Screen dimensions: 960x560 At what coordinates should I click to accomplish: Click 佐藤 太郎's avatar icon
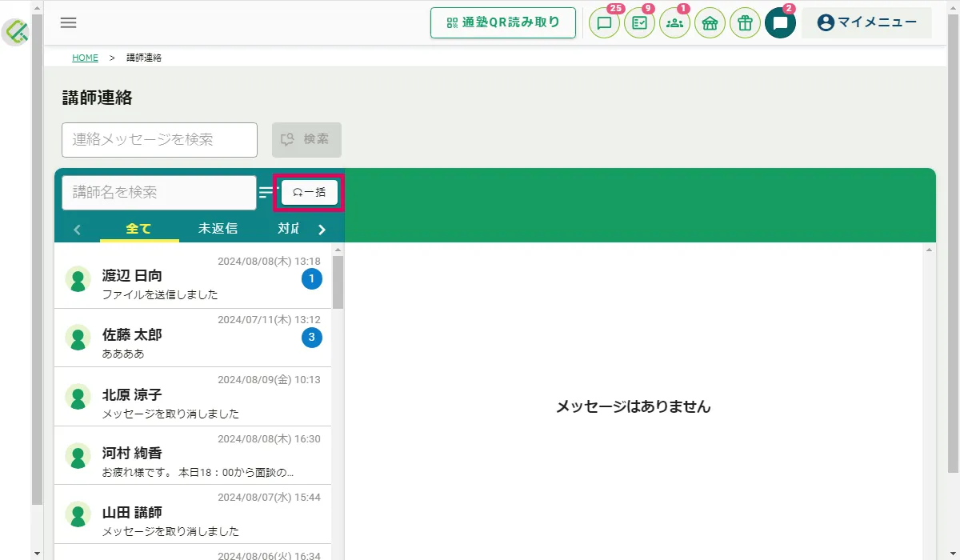[x=78, y=338]
